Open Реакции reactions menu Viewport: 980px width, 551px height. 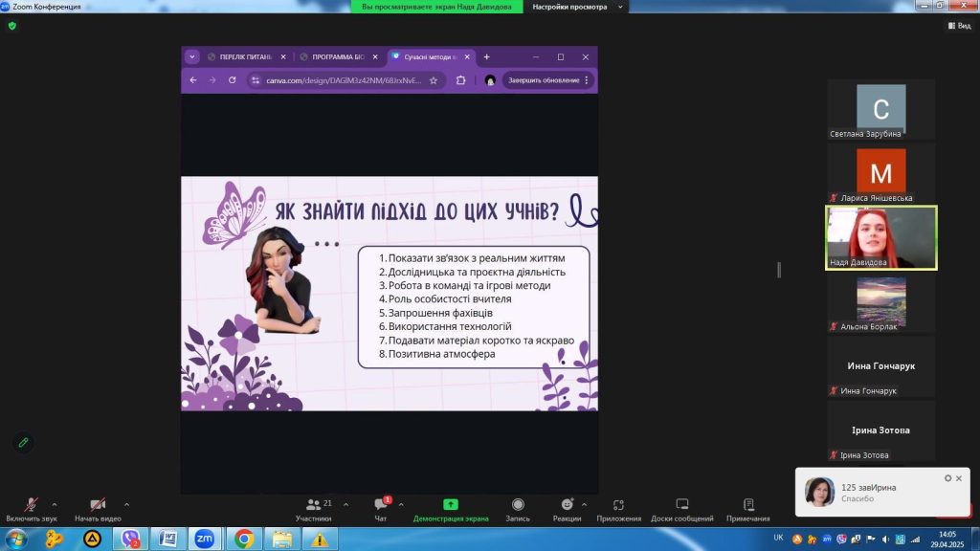point(567,510)
